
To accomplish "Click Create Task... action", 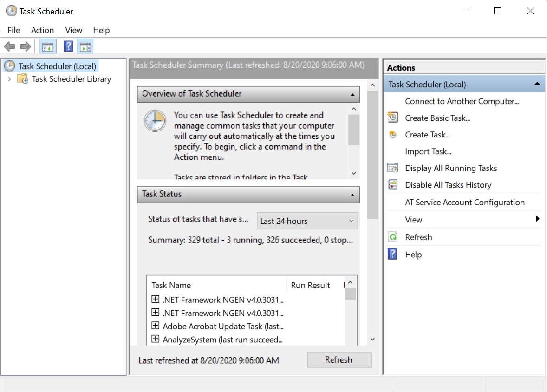I will [x=427, y=135].
